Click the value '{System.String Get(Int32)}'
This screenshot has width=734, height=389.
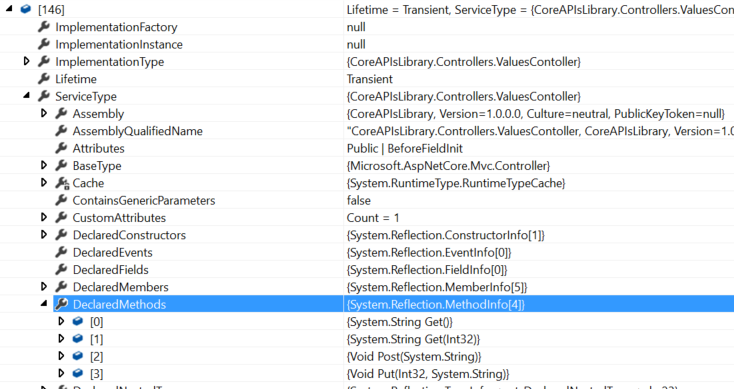click(x=413, y=339)
